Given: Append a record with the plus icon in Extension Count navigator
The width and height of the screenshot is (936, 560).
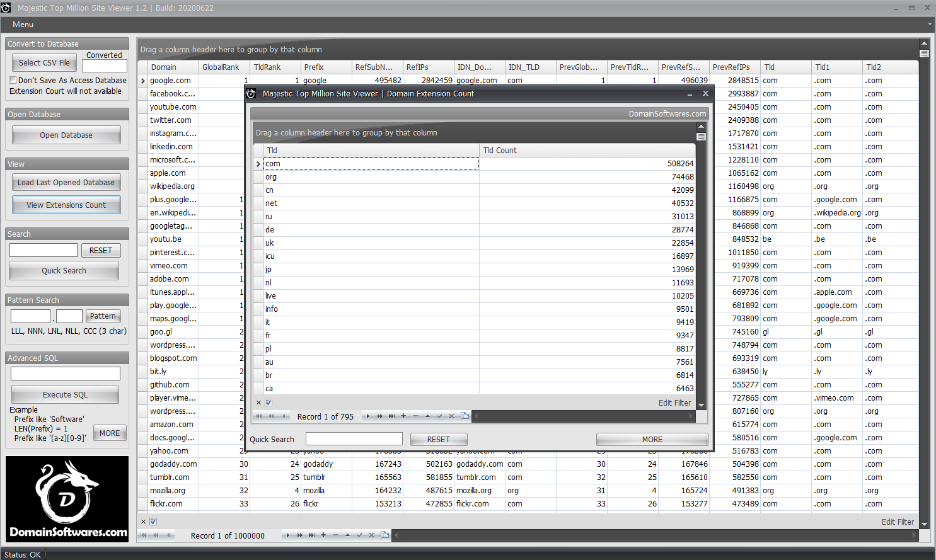Looking at the screenshot, I should pyautogui.click(x=403, y=416).
